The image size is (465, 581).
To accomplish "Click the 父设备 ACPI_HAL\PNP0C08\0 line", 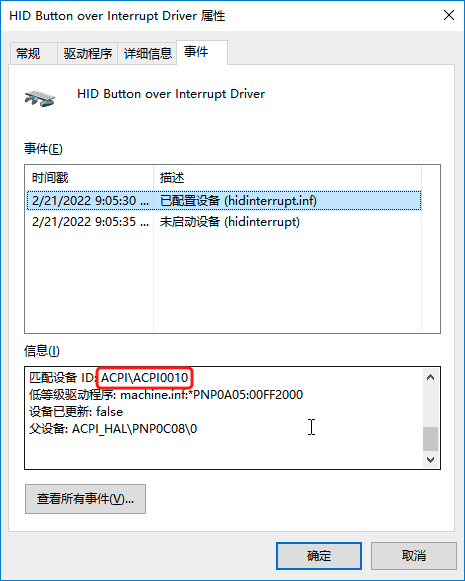I will (113, 429).
